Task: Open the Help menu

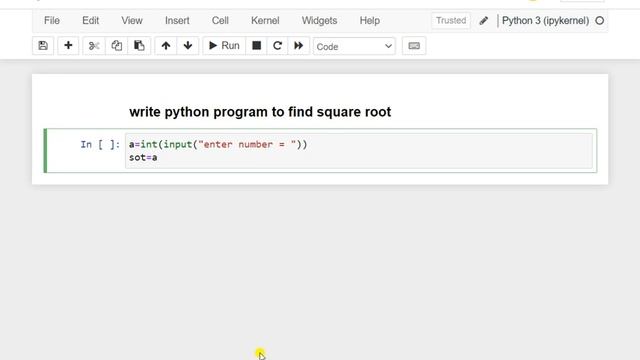Action: 370,20
